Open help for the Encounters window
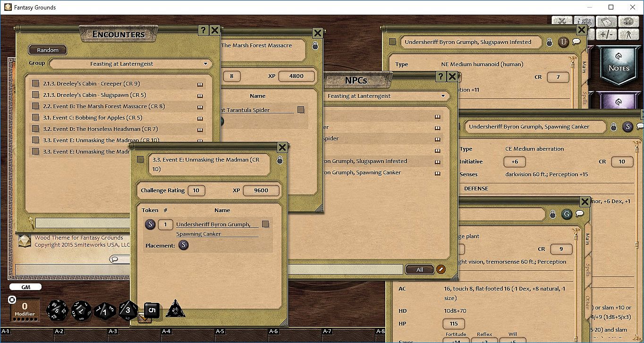644x343 pixels. coord(203,31)
